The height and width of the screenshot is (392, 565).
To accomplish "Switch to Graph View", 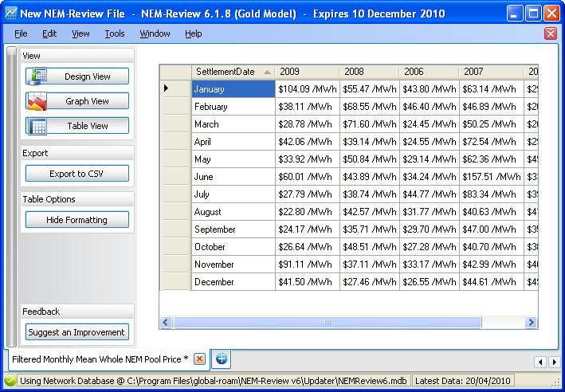I will tap(77, 101).
